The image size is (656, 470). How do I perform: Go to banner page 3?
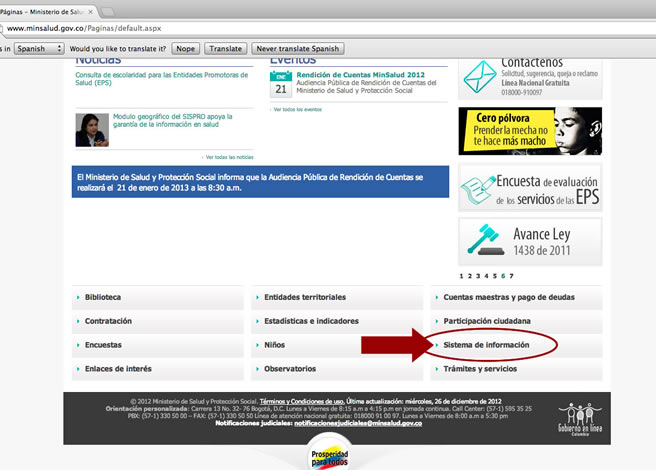point(478,276)
